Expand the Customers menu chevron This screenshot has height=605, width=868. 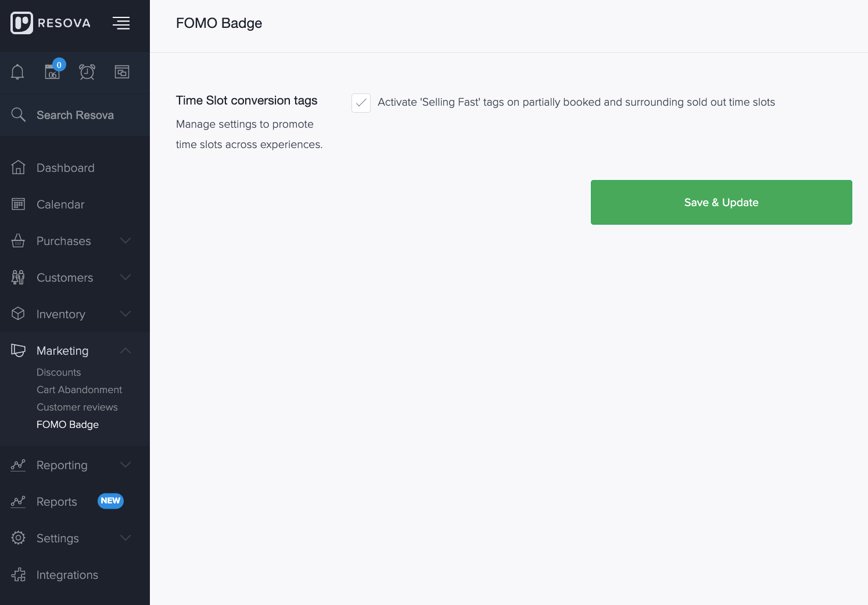point(125,277)
